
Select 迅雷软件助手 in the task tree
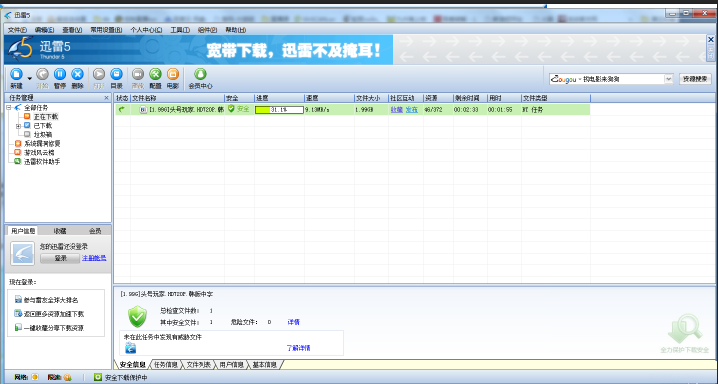click(42, 162)
